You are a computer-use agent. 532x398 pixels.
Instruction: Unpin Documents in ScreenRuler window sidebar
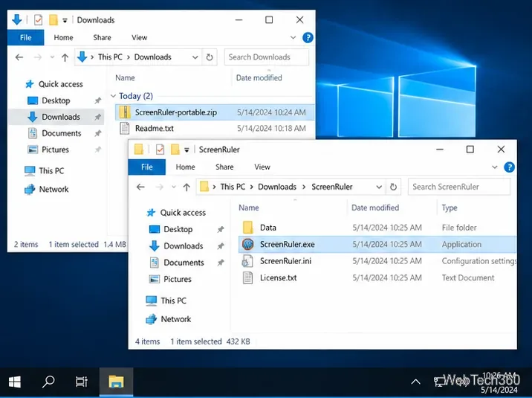click(221, 263)
